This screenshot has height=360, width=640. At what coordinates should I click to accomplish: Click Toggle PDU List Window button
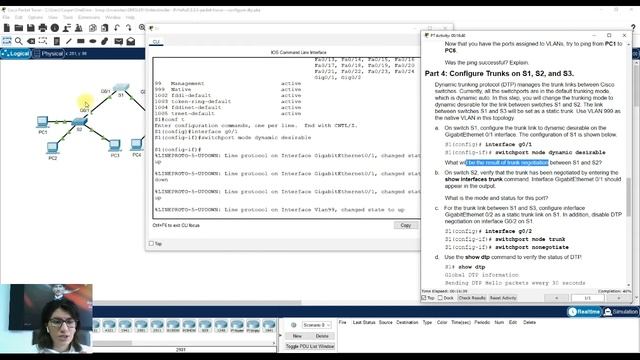coord(310,346)
